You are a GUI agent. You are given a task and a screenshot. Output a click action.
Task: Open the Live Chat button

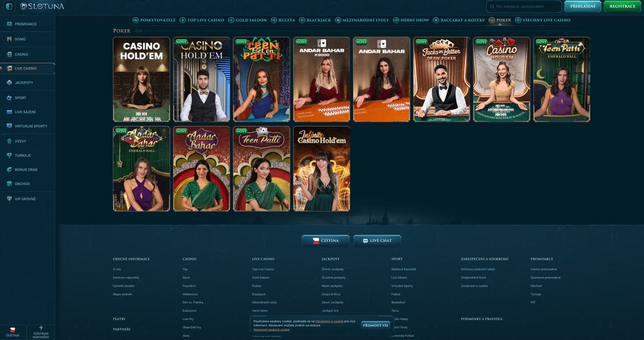[x=377, y=241]
